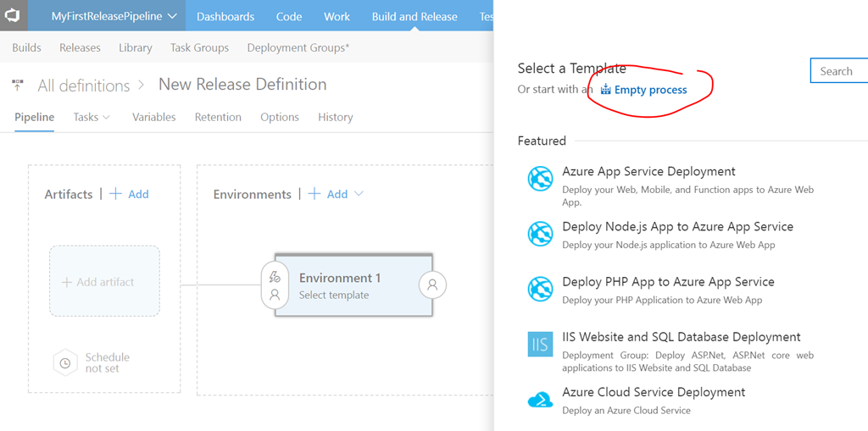The width and height of the screenshot is (868, 431).
Task: Expand the MyFirstReleasePipeline project dropdown
Action: tap(172, 16)
